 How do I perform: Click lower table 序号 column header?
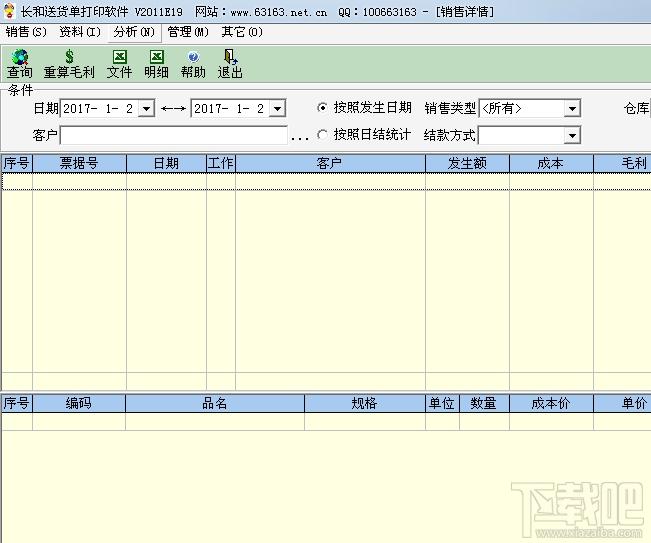click(x=17, y=403)
